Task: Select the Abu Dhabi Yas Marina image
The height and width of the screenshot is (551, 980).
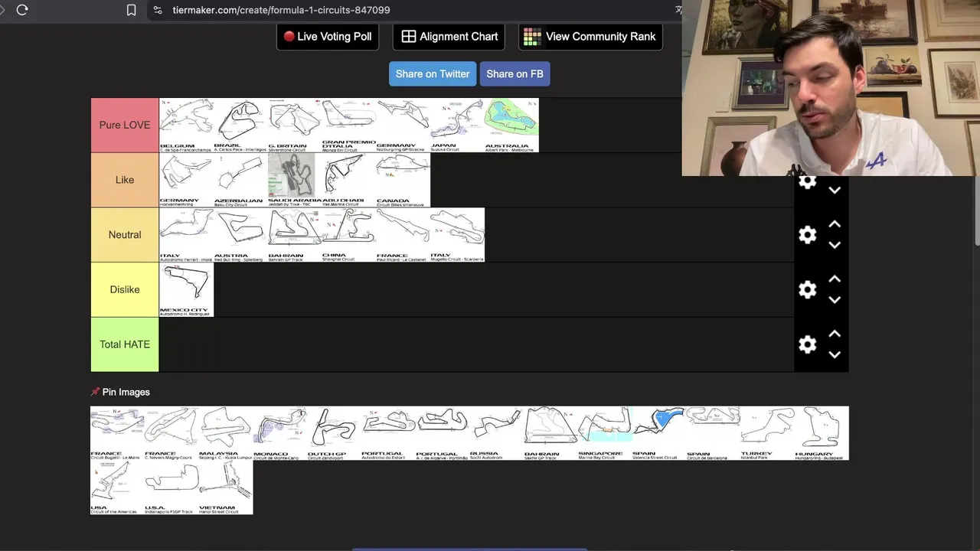Action: 349,180
